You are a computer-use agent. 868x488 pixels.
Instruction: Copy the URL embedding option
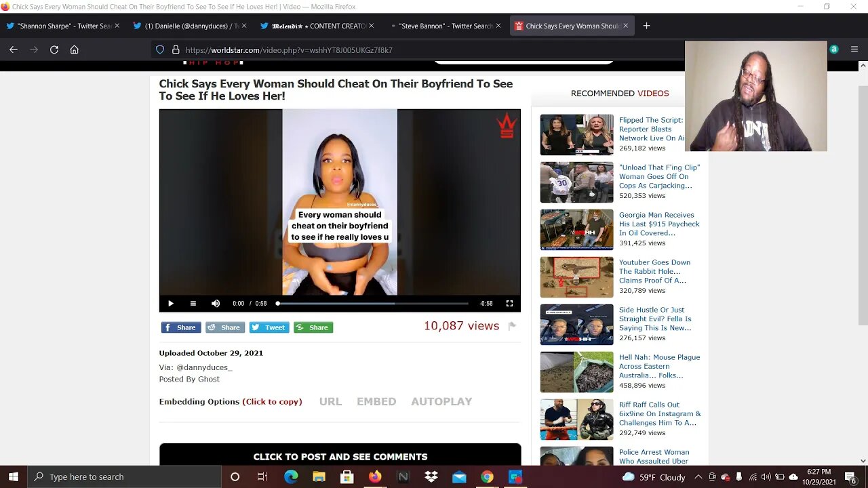(x=330, y=401)
